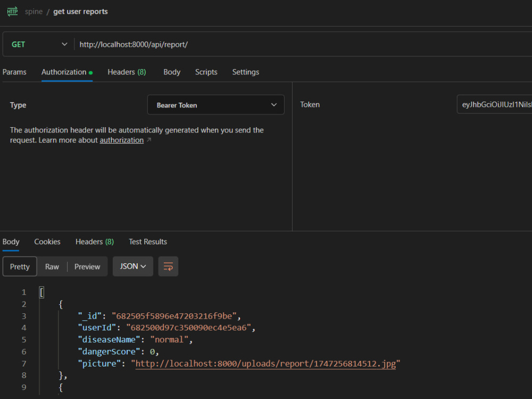Open the Settings tab
This screenshot has width=532, height=399.
tap(246, 72)
